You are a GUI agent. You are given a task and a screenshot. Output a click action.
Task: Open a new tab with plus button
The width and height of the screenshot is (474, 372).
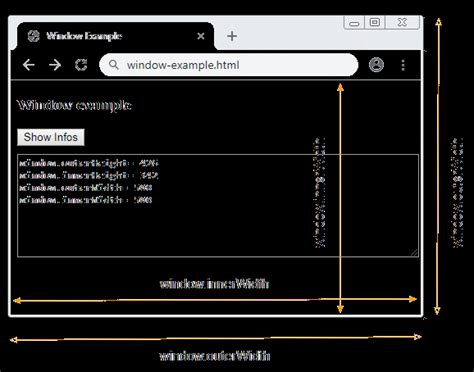point(232,36)
